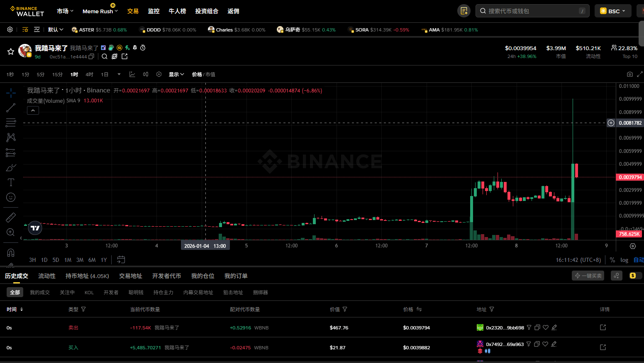Click the TradingView logo on the chart
This screenshot has width=644, height=363.
click(x=35, y=228)
